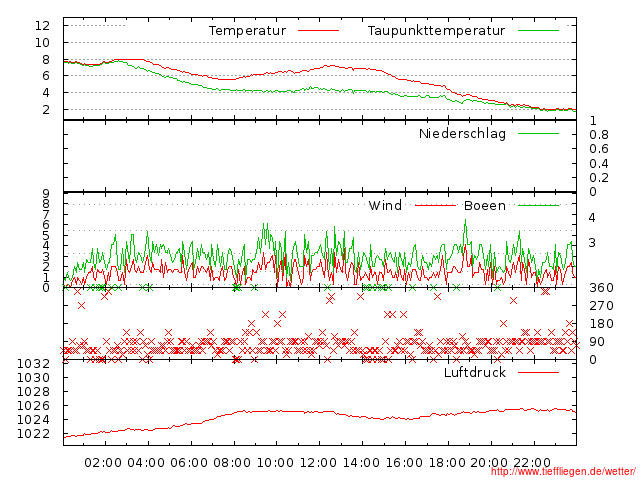Click the red Luftdruck legend line

click(538, 372)
